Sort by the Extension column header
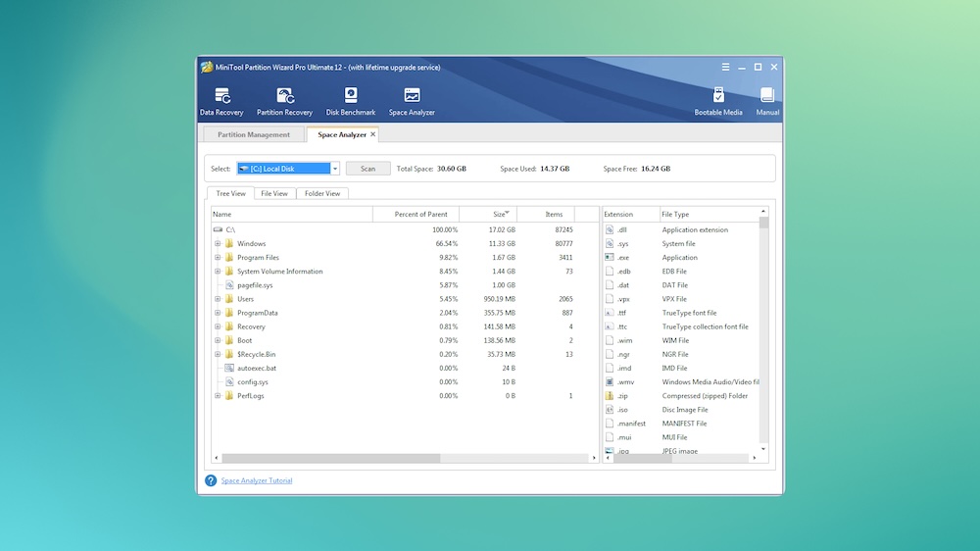The image size is (980, 551). coord(630,214)
